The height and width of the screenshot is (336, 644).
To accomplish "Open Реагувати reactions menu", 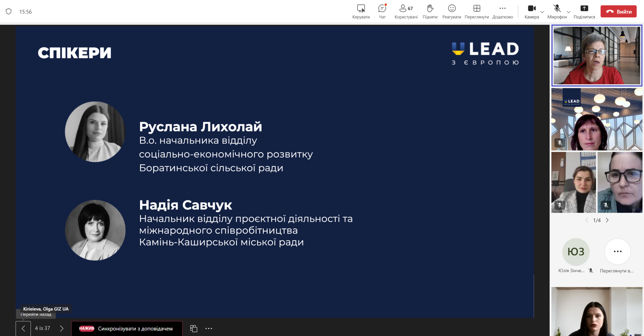I will 451,11.
